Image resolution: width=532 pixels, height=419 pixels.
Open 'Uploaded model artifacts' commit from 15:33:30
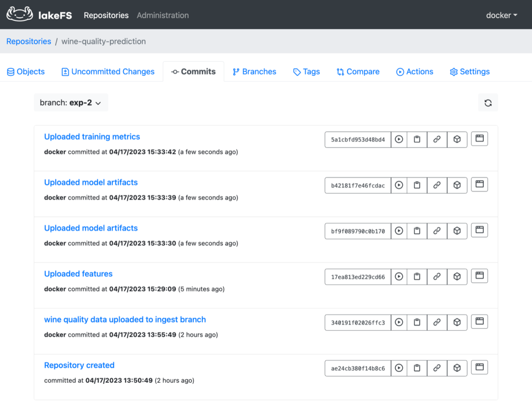point(91,228)
